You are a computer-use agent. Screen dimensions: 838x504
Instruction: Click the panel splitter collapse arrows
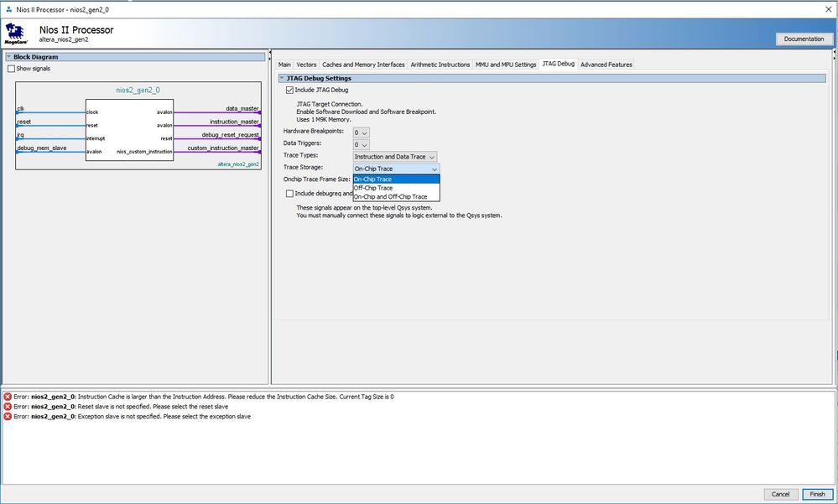pyautogui.click(x=270, y=55)
